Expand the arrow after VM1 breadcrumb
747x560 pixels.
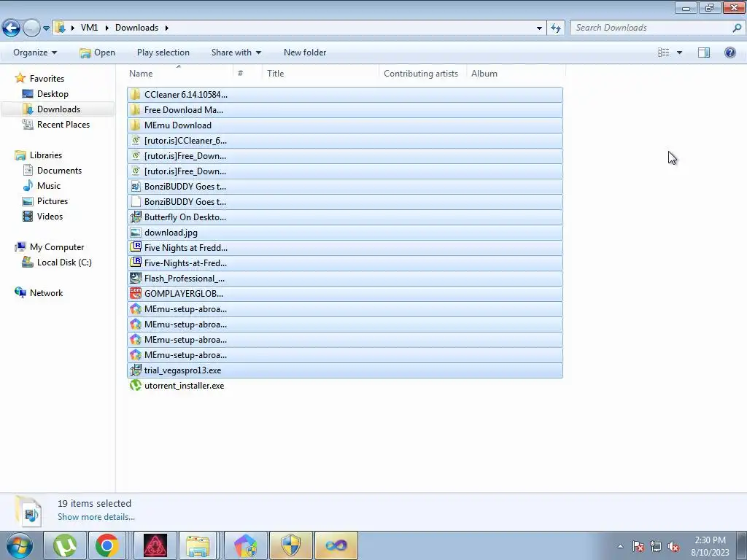[107, 28]
